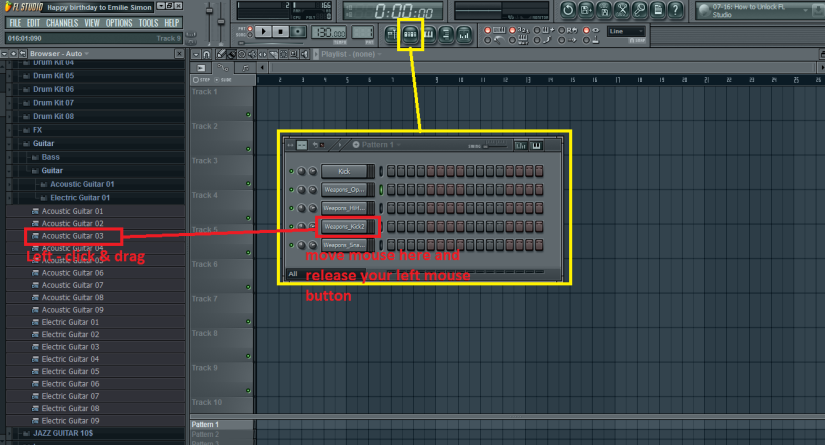This screenshot has height=445, width=825.
Task: Toggle Pattern mode radio light
Action: pyautogui.click(x=250, y=29)
